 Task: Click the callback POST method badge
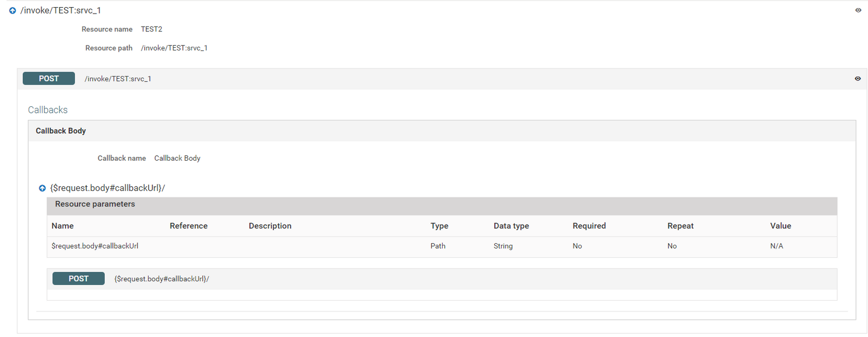[x=79, y=279]
